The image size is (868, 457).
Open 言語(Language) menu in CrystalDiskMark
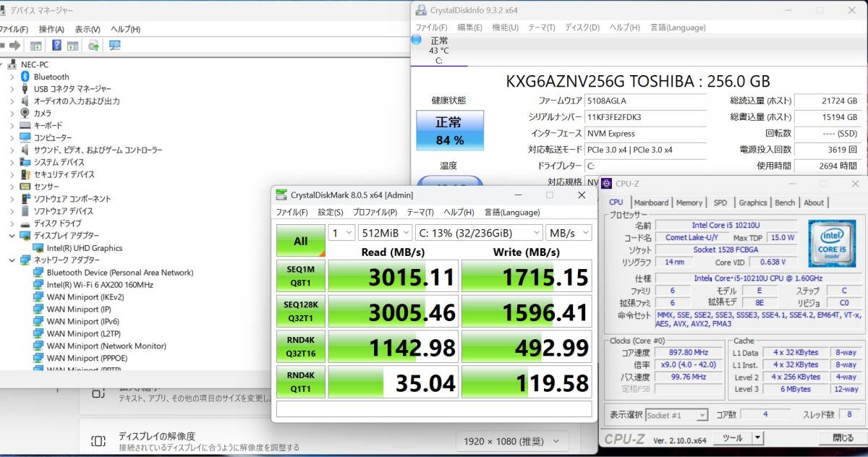[512, 212]
